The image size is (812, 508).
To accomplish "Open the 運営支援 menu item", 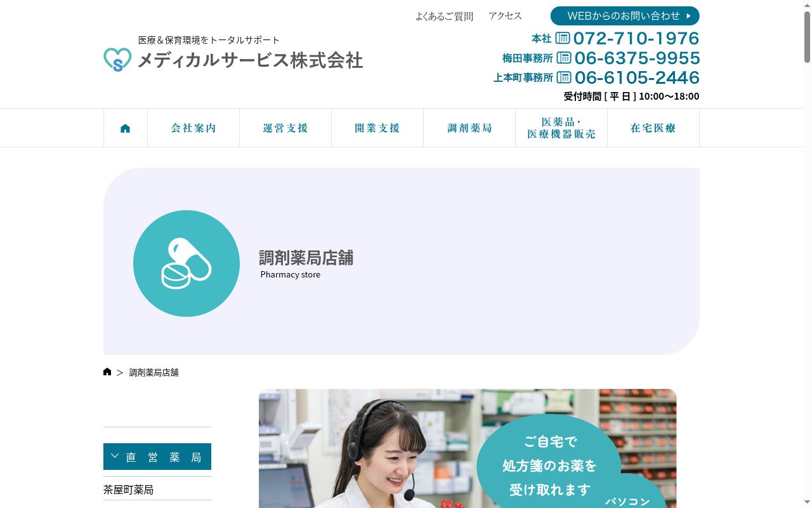I will tap(285, 128).
